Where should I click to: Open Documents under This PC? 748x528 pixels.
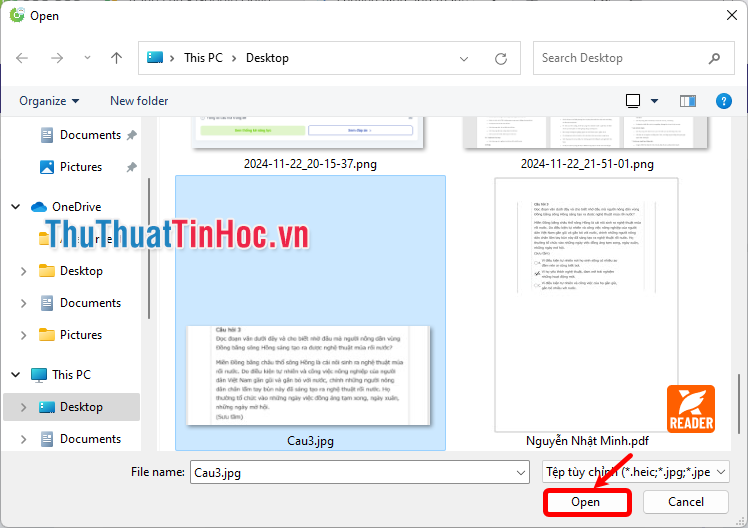90,439
